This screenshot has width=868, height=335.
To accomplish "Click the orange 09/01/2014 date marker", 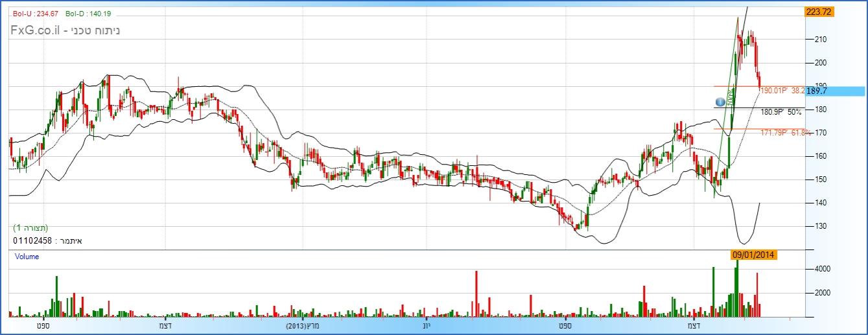I will click(755, 255).
